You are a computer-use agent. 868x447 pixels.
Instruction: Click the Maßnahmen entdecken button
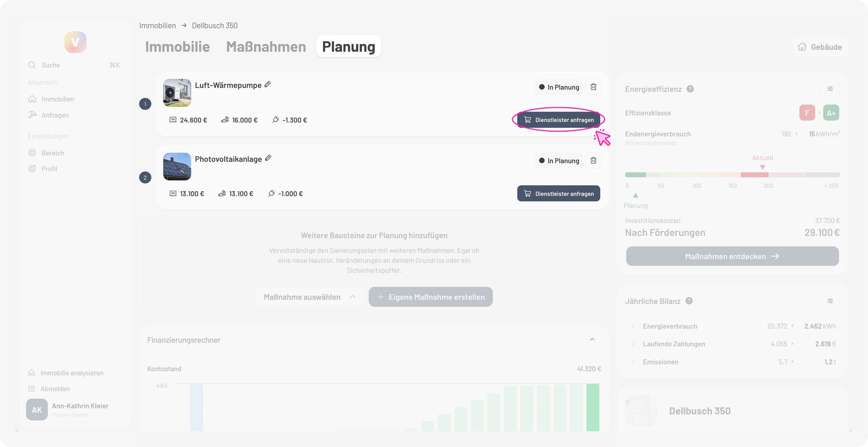(x=732, y=256)
